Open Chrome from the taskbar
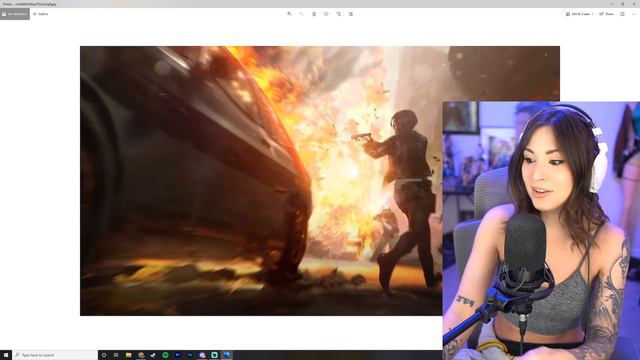This screenshot has height=360, width=640. point(141,355)
